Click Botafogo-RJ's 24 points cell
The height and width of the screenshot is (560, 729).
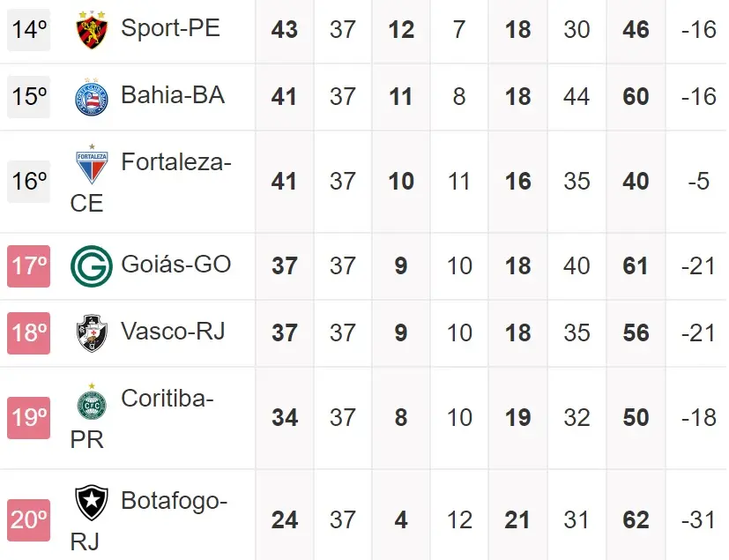285,519
